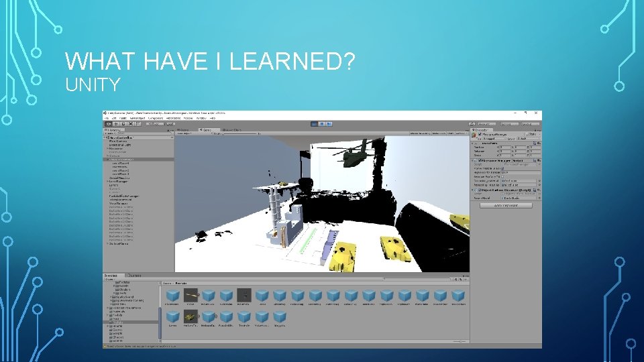Viewport: 644px width, 362px height.
Task: Switch to the Asset Store tab
Action: point(232,129)
